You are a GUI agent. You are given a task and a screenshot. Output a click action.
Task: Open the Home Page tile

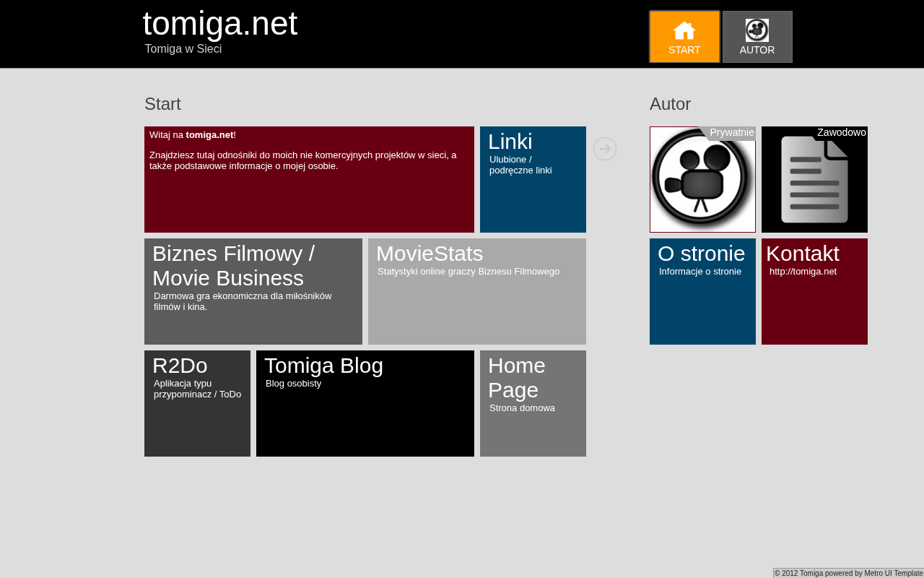coord(533,403)
